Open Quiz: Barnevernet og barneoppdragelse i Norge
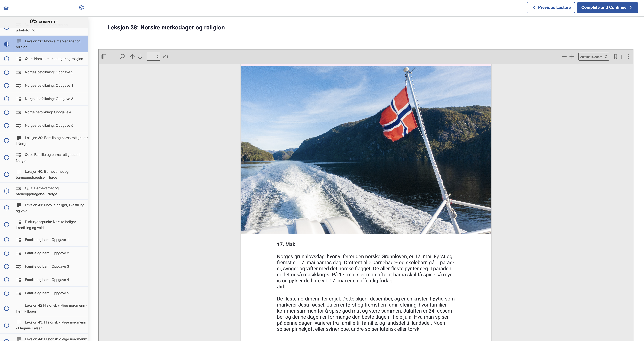Image resolution: width=644 pixels, height=341 pixels. pyautogui.click(x=37, y=191)
